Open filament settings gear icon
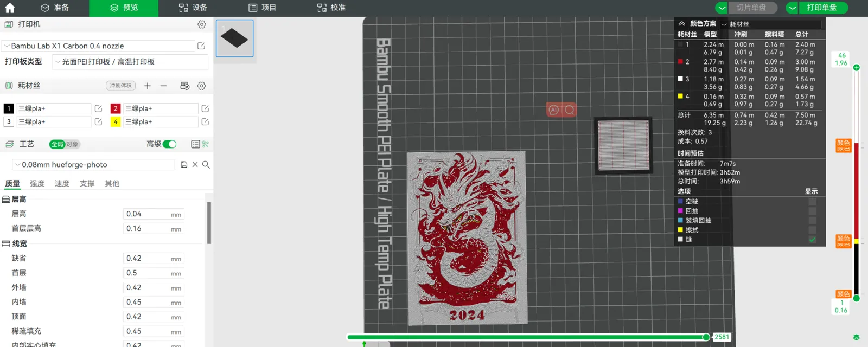The height and width of the screenshot is (347, 868). [202, 86]
